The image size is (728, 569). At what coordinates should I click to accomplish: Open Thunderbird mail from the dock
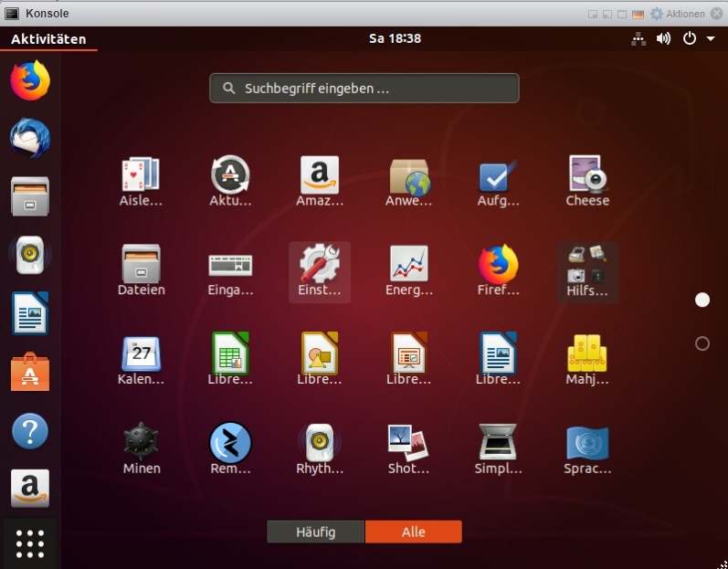point(30,138)
